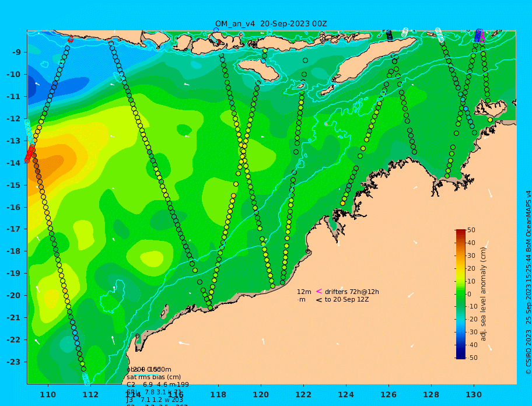Viewport: 532px width, 406px height.
Task: Click colorbar tick label 50 at top
Action: point(471,230)
